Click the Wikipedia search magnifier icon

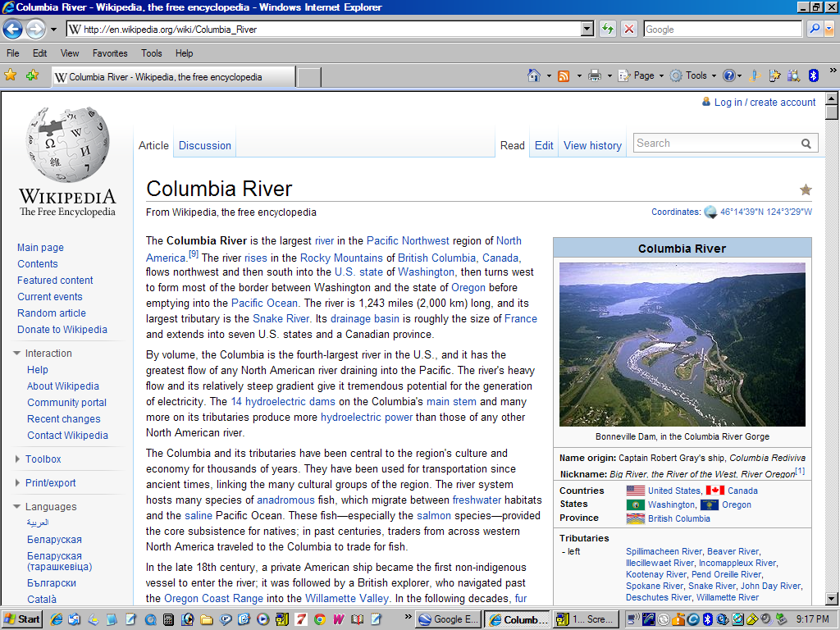(x=806, y=144)
